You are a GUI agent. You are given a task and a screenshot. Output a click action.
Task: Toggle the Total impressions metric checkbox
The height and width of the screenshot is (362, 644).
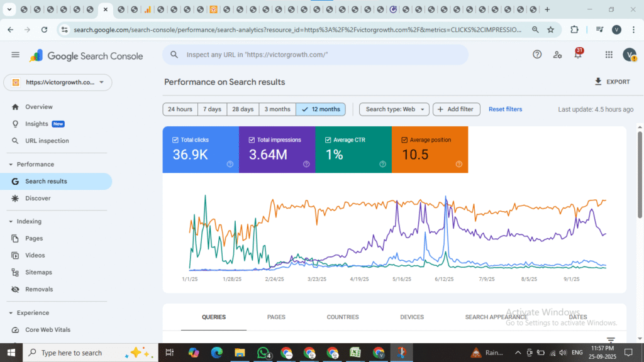252,140
